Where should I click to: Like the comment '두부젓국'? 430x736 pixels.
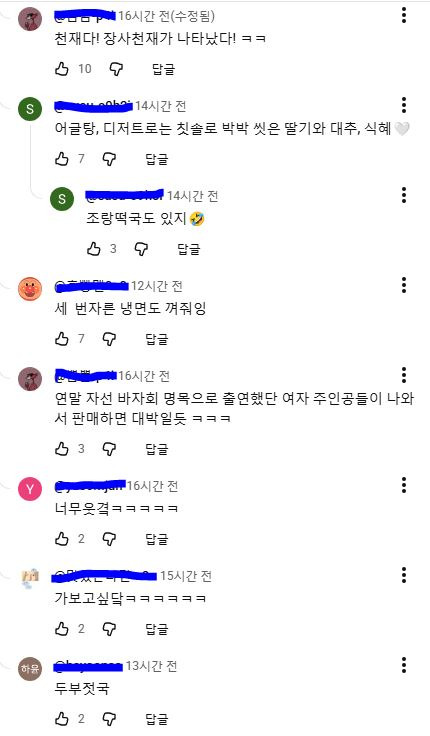62,719
